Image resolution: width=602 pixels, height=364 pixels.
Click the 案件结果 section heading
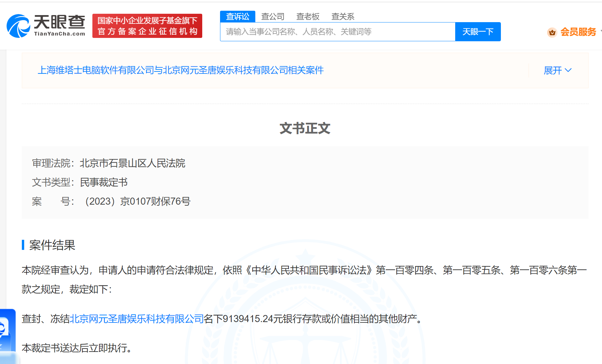coord(52,245)
